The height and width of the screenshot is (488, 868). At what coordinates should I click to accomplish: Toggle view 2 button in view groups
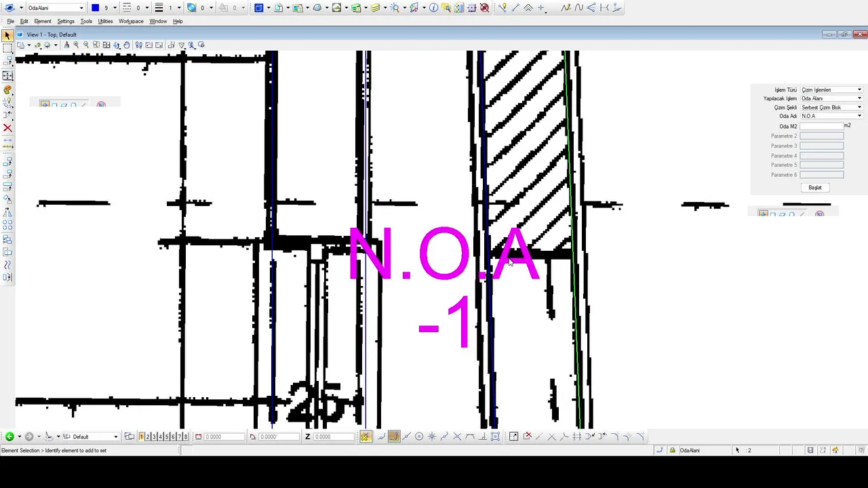[x=148, y=436]
